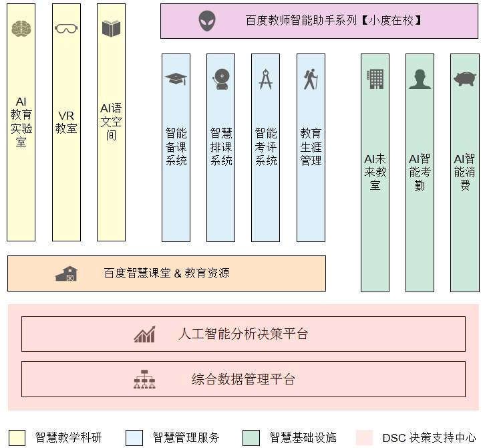The image size is (485, 448).
Task: Click the yellow legend swatch for 智慧教学科研
Action: [x=17, y=438]
